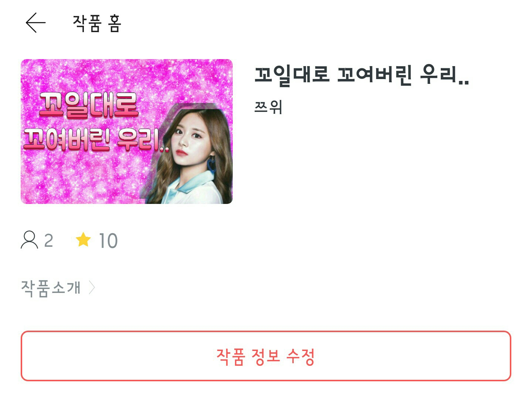532x399 pixels.
Task: Click the author name 쯔위
Action: (x=268, y=107)
